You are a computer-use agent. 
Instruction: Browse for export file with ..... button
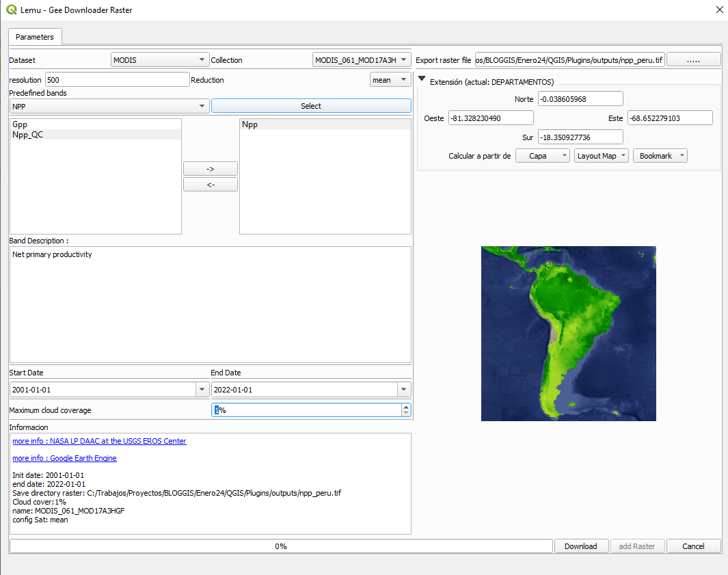[693, 60]
